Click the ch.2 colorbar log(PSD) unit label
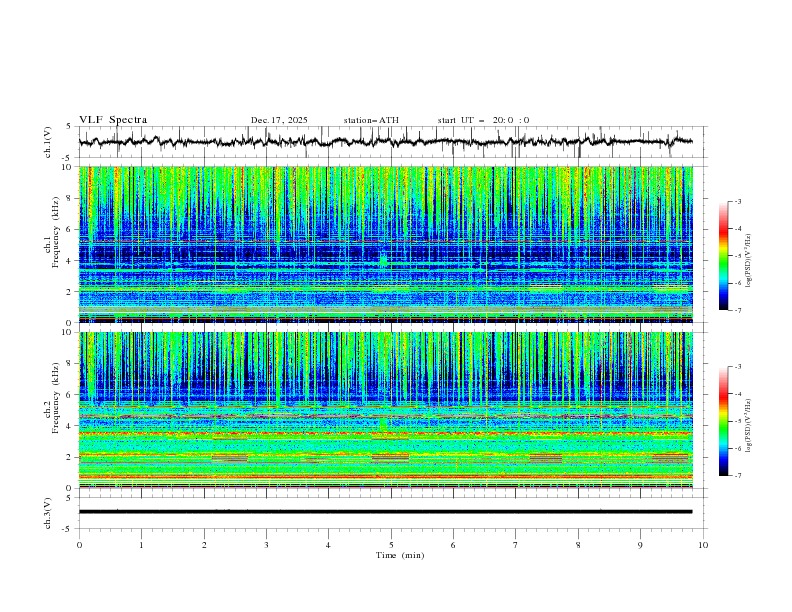Image resolution: width=792 pixels, height=612 pixels. 749,426
